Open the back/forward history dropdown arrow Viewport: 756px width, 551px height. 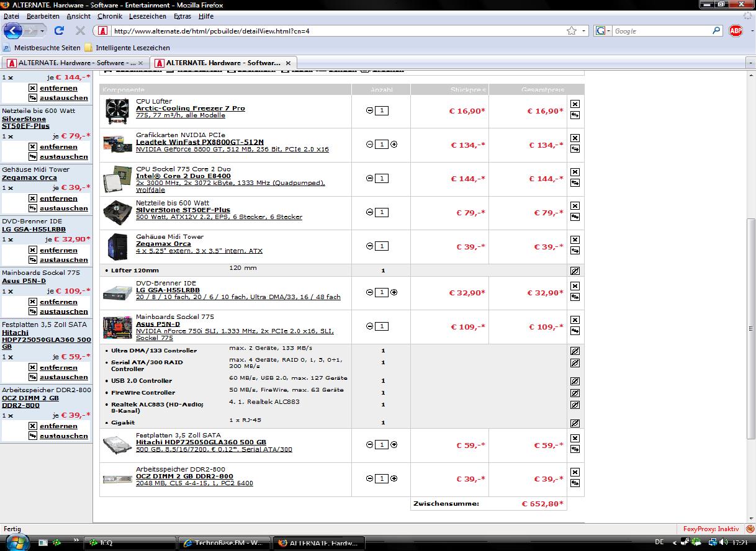42,30
